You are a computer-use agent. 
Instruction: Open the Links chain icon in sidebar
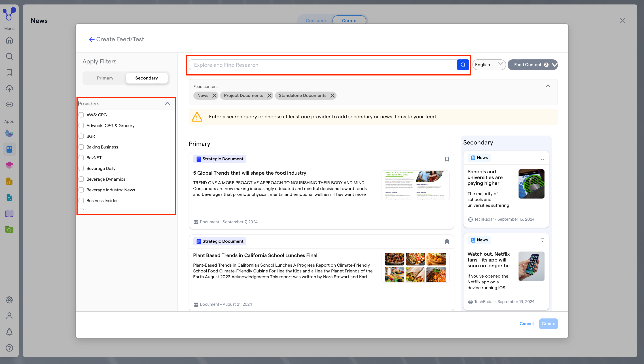tap(9, 104)
